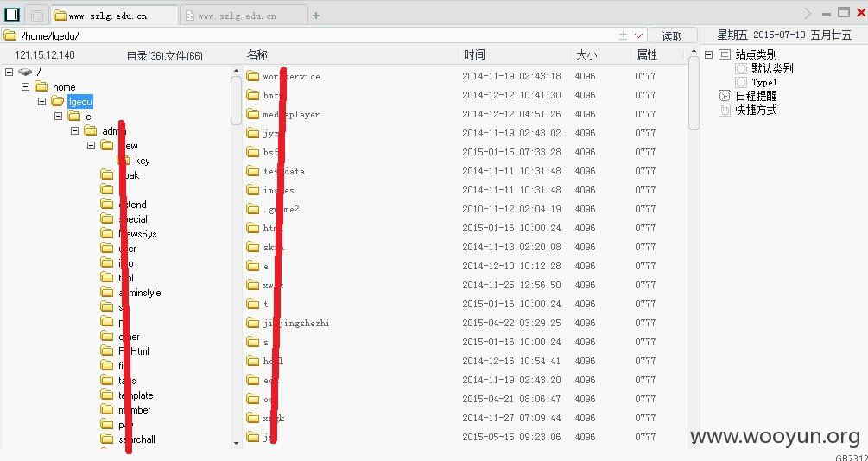Select the key folder in tree

pyautogui.click(x=143, y=161)
